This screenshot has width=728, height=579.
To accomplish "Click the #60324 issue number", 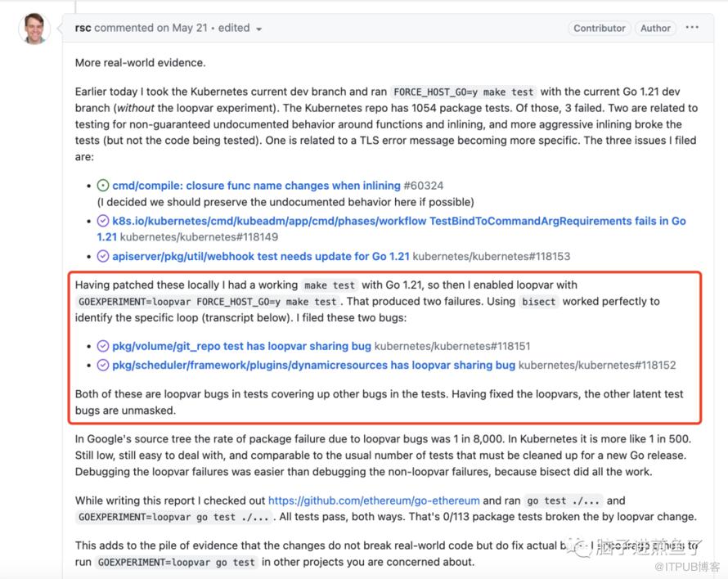I will coord(424,186).
